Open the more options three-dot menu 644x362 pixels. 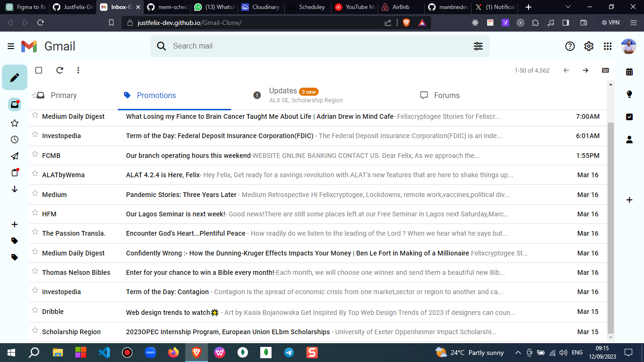[78, 70]
